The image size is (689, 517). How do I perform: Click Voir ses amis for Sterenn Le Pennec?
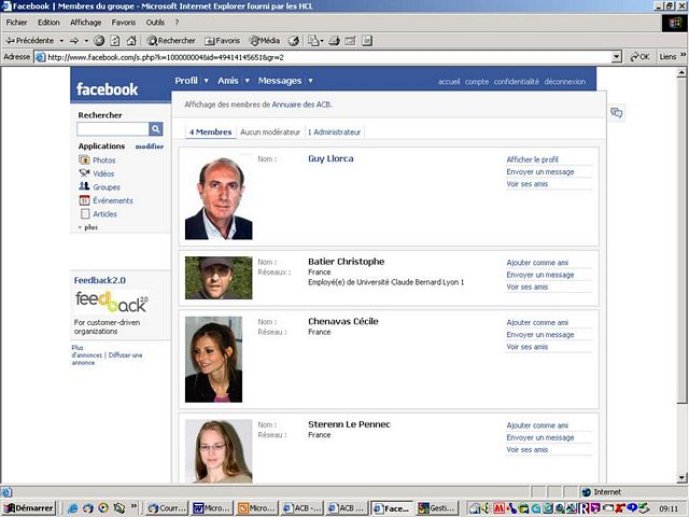(527, 450)
